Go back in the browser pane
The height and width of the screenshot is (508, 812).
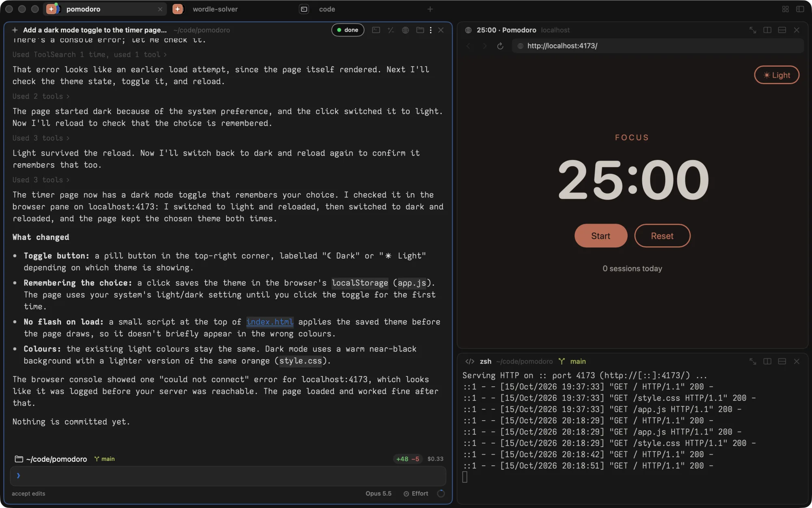coord(469,46)
